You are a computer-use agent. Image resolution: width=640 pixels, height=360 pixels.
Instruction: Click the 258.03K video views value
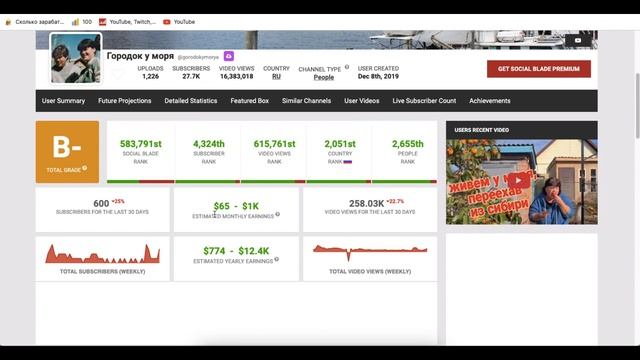click(367, 203)
